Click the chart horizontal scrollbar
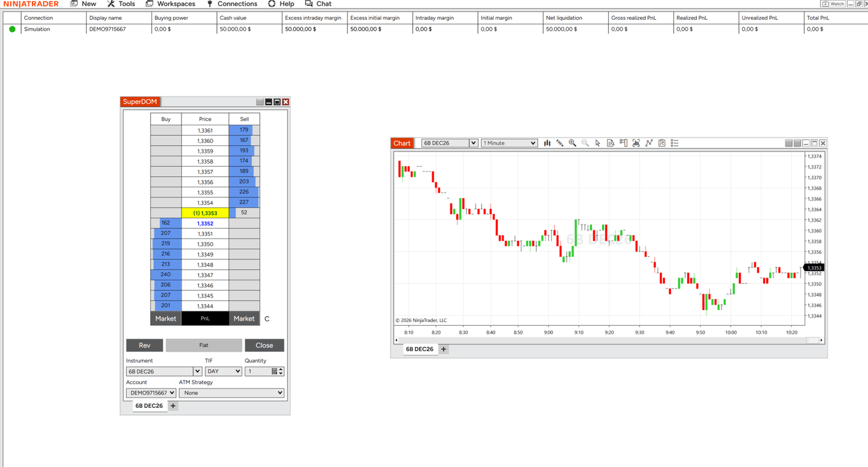 (x=609, y=340)
